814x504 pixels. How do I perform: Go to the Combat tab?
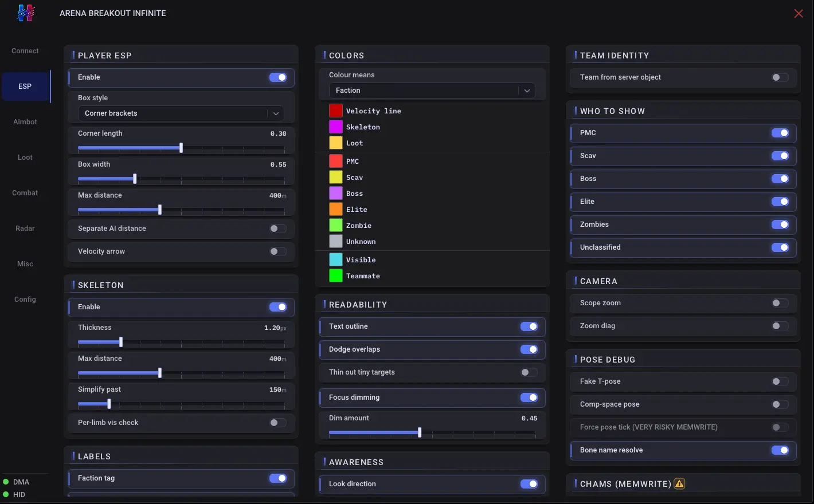tap(25, 193)
